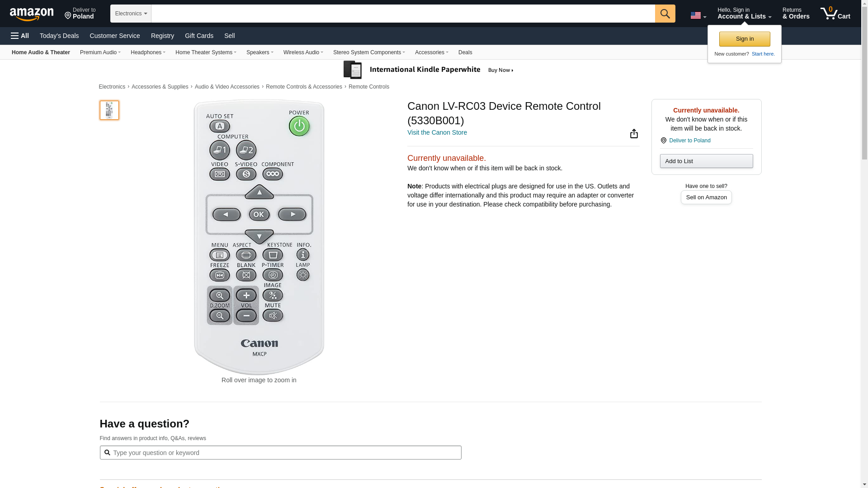
Task: Open the All hamburger menu
Action: pos(20,36)
